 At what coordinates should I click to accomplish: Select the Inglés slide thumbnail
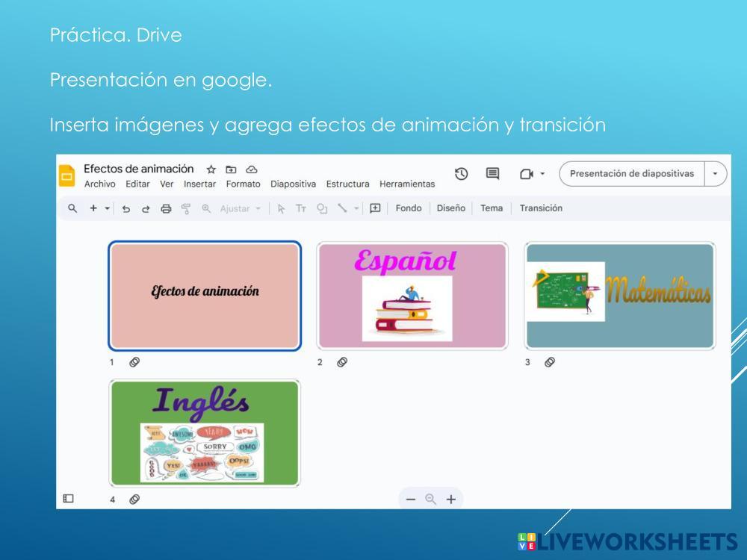[x=205, y=433]
